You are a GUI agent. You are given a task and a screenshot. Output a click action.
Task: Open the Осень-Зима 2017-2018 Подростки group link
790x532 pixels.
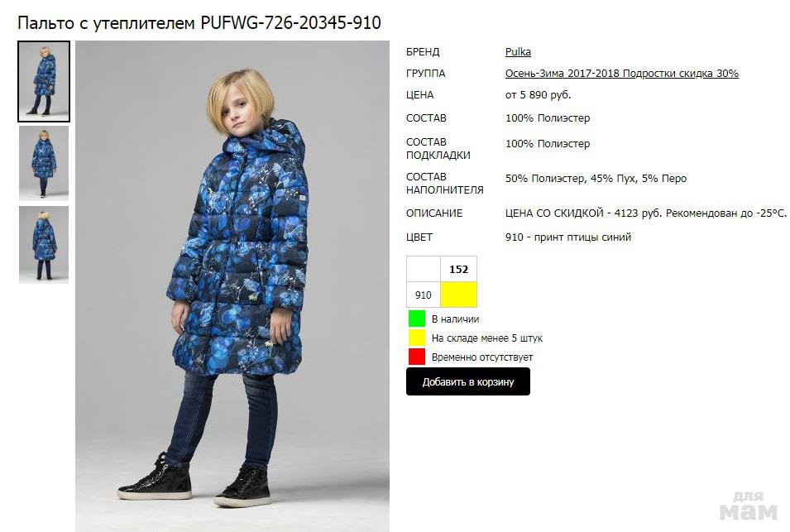(x=622, y=73)
